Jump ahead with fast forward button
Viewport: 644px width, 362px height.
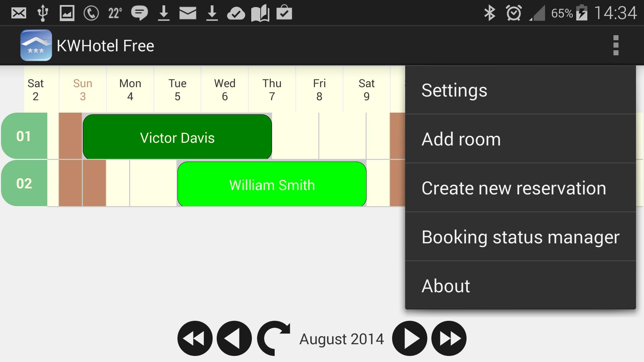pos(449,338)
